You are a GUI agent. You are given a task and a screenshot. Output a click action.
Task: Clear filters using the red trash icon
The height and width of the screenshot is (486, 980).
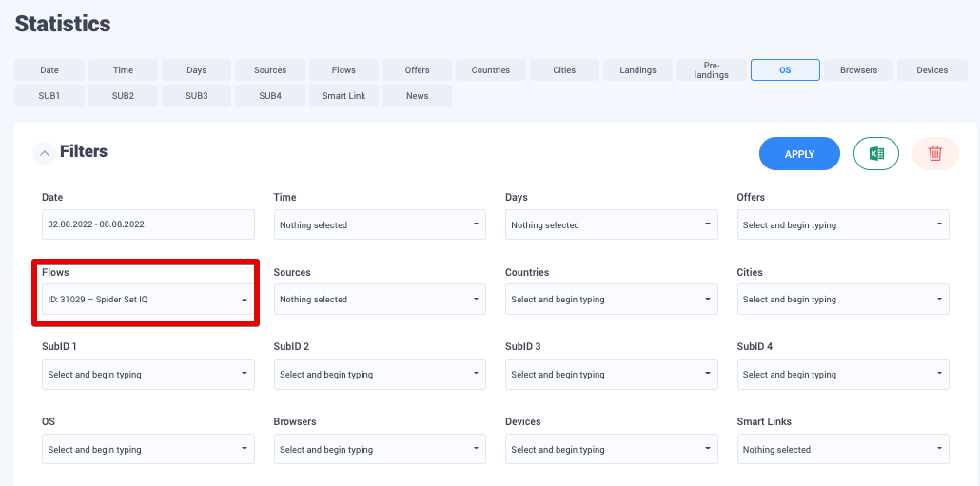[934, 153]
